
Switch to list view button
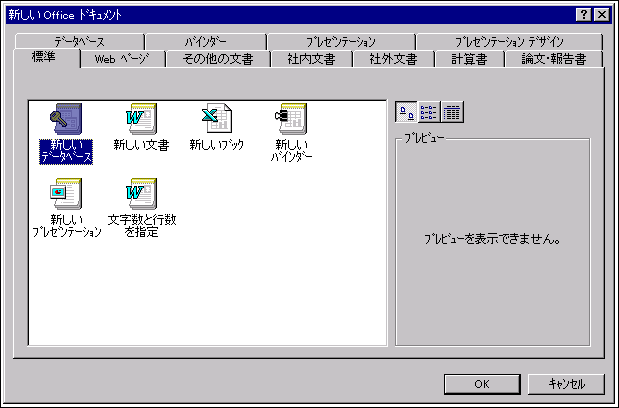(429, 112)
